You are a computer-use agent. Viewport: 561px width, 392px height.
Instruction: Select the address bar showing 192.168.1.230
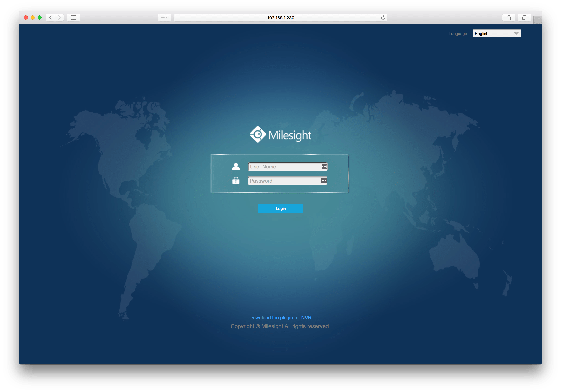pos(280,17)
